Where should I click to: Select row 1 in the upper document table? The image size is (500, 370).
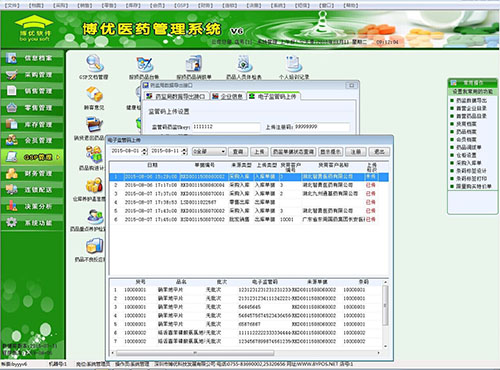point(249,177)
